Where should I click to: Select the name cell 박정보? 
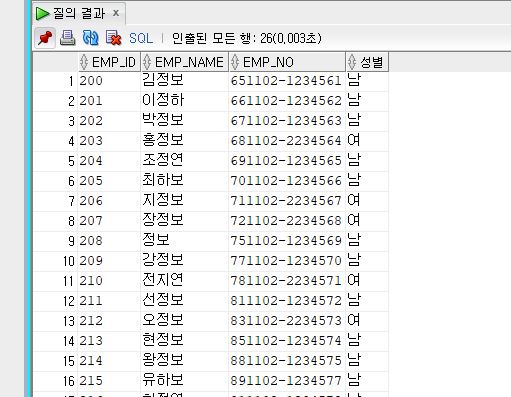tap(185, 121)
